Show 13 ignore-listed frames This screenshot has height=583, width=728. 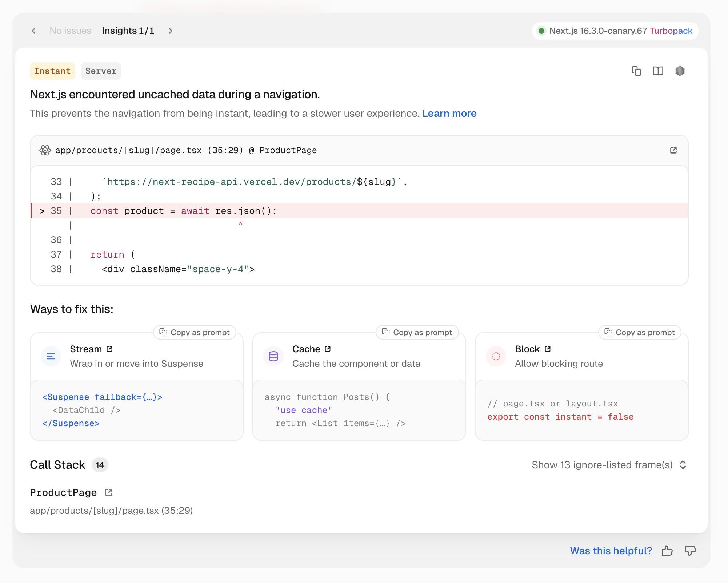(x=609, y=465)
